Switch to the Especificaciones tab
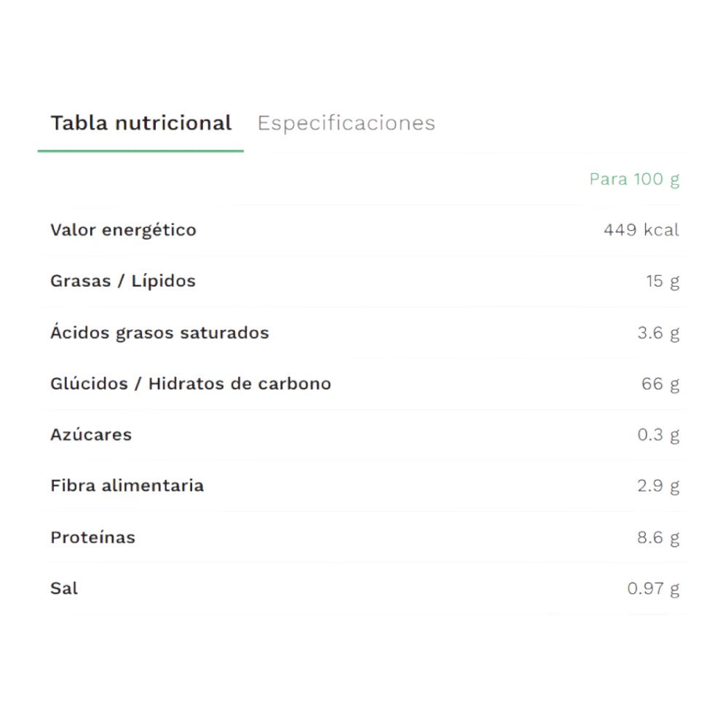This screenshot has height=728, width=728. 346,123
